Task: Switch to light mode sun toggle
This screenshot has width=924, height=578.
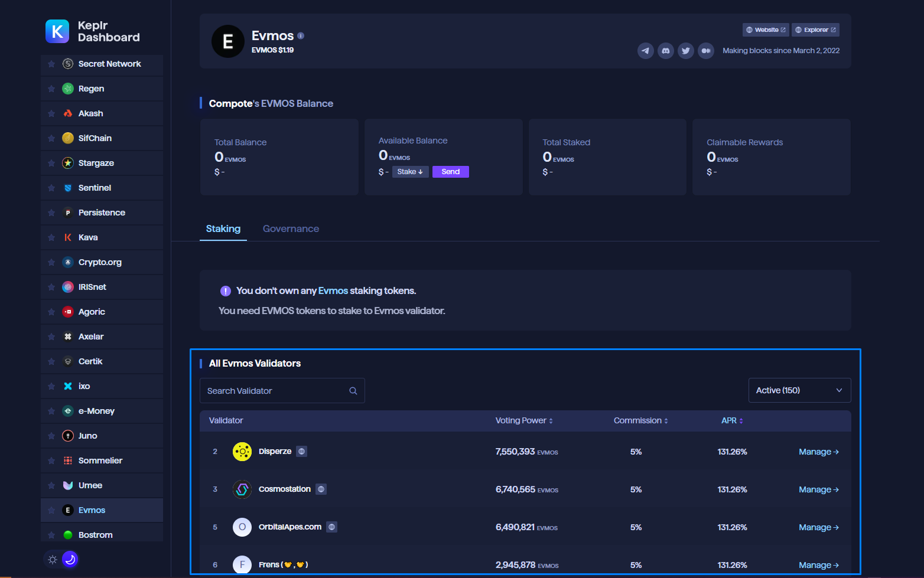Action: click(53, 559)
